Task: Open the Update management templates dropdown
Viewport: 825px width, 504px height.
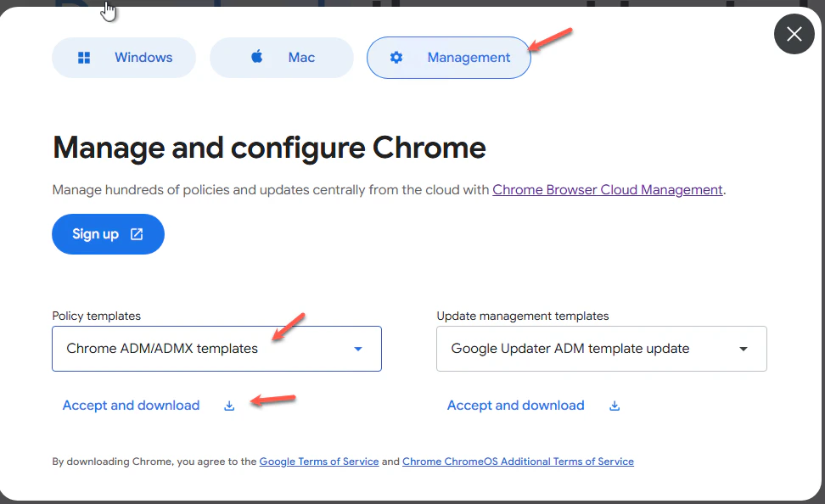Action: point(602,349)
